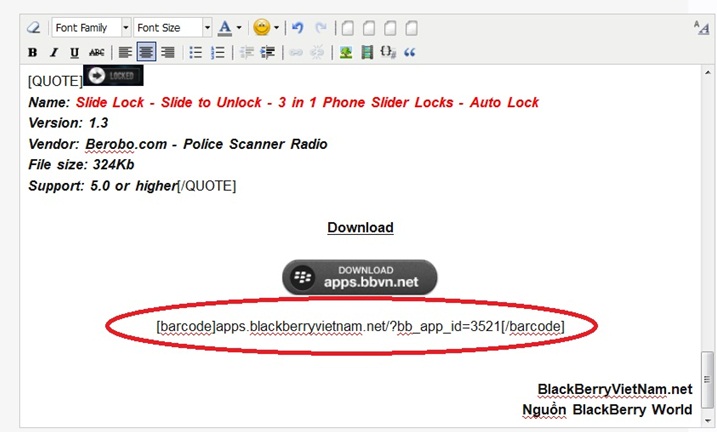The height and width of the screenshot is (433, 717).
Task: Click the red Slide Lock name text
Action: coord(307,102)
